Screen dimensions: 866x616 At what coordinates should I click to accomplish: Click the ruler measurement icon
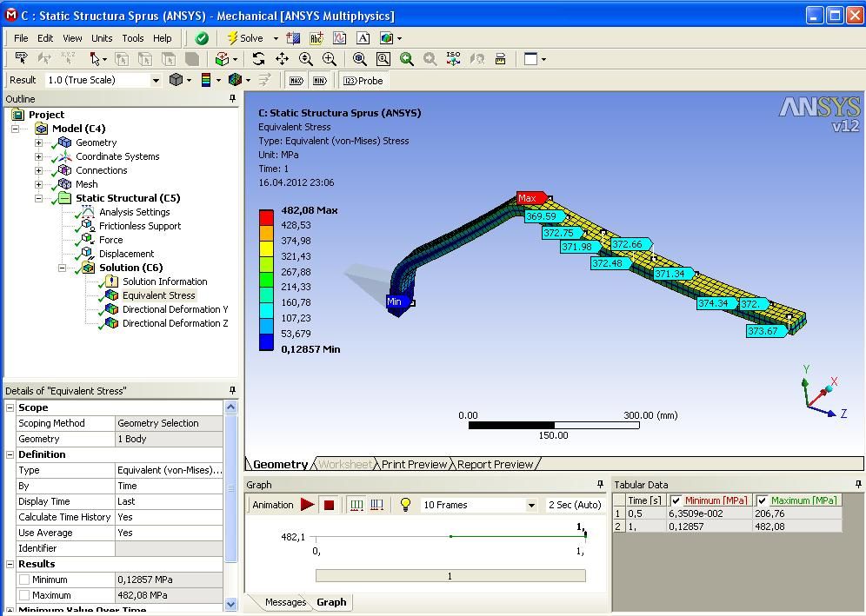[500, 58]
